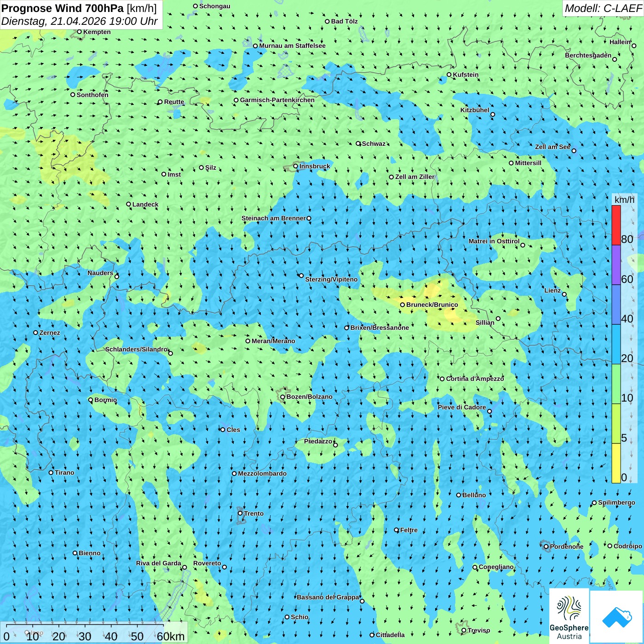Click the Zell am See label

pyautogui.click(x=552, y=147)
